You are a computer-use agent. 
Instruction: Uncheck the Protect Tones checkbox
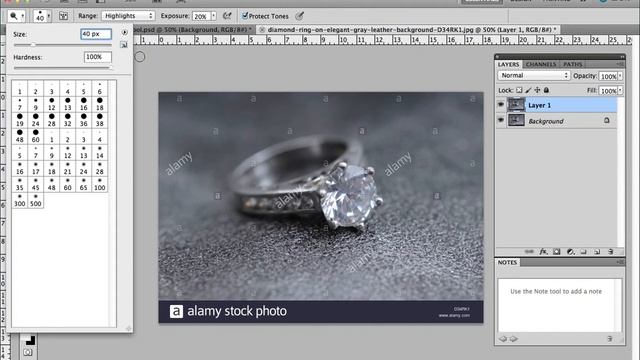pos(245,16)
